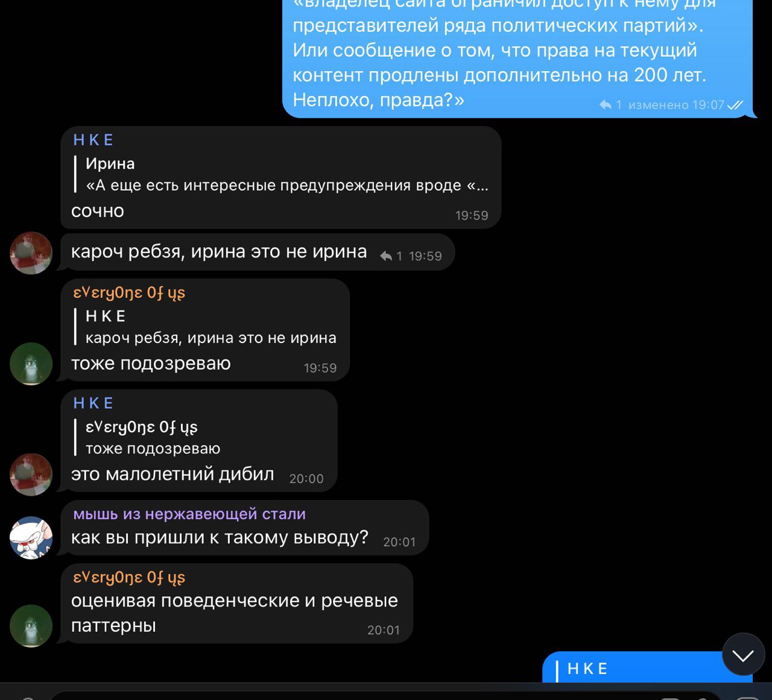This screenshot has height=700, width=772.
Task: Tap 'изменено 19:07' label on blue message
Action: coord(676,105)
